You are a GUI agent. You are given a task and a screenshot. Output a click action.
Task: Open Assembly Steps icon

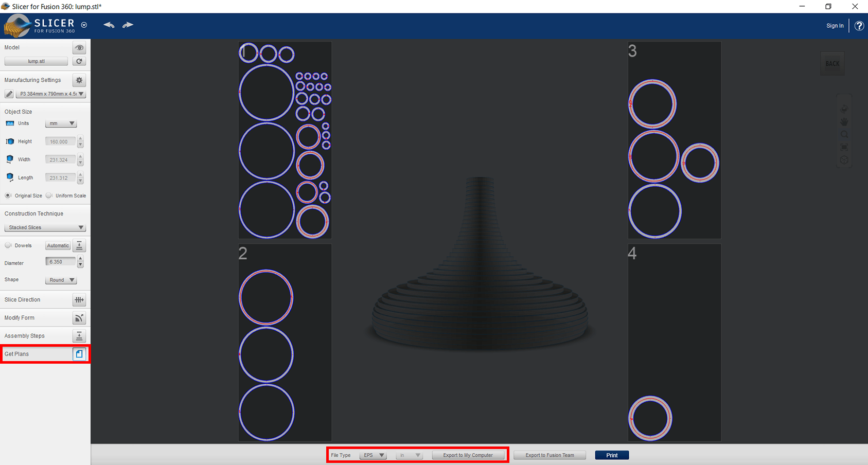tap(79, 336)
